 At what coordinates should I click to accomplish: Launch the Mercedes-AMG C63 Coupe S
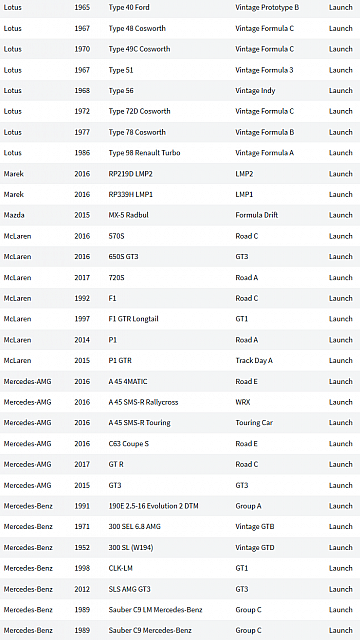coord(340,443)
